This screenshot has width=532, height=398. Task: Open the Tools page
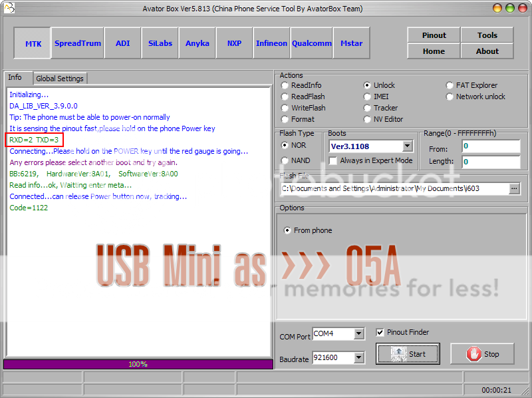pyautogui.click(x=487, y=35)
